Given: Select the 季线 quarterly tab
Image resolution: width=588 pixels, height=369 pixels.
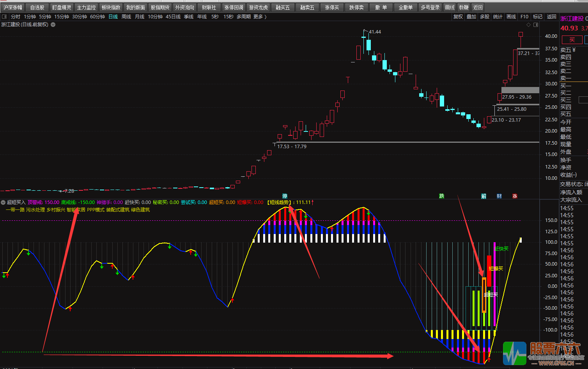Looking at the screenshot, I should tap(189, 17).
